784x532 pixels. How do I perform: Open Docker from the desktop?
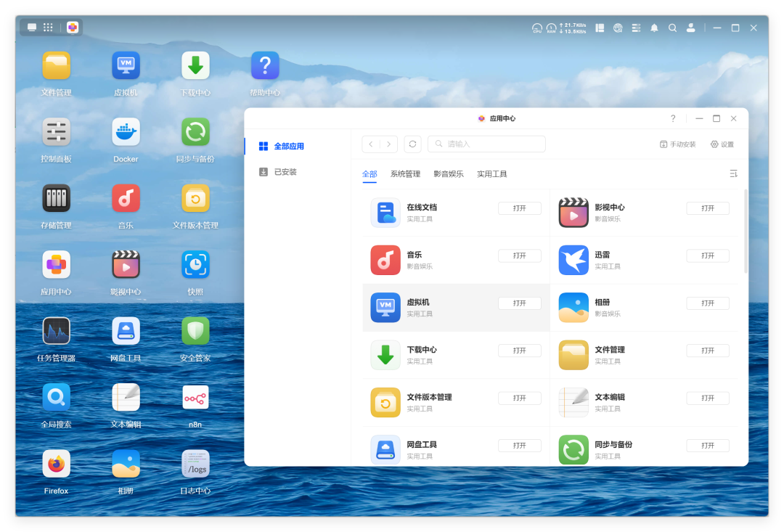(126, 132)
